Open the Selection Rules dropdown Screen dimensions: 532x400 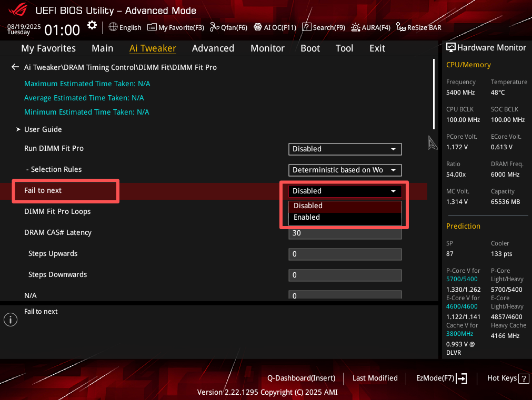pyautogui.click(x=345, y=170)
